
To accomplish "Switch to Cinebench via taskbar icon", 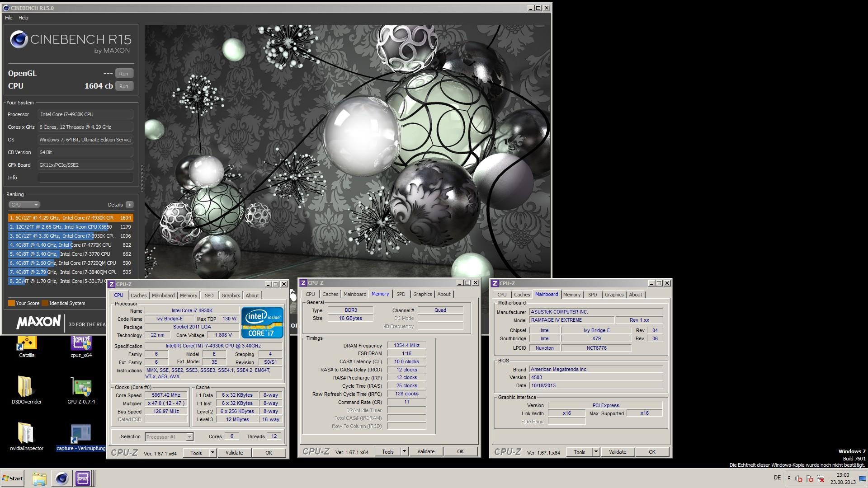I will [x=61, y=478].
